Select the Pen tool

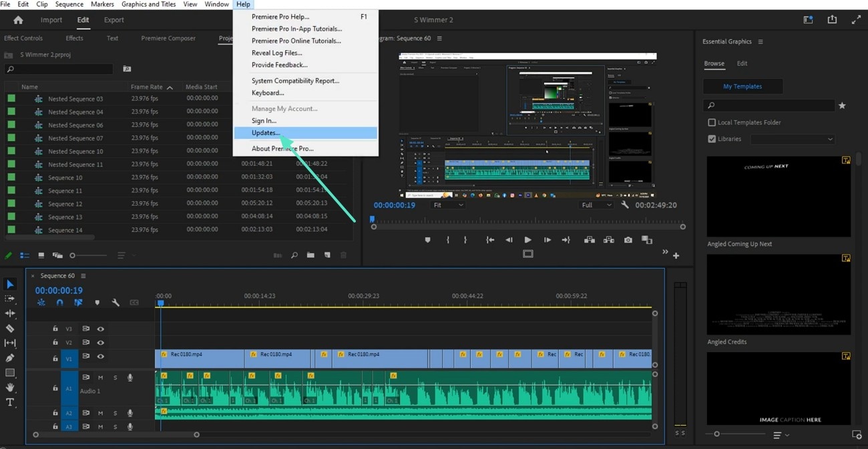pos(10,357)
